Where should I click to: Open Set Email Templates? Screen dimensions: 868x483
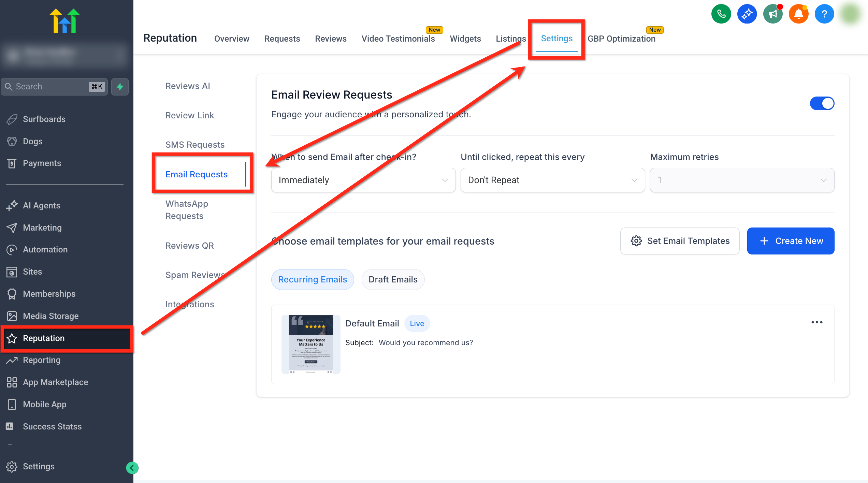680,241
